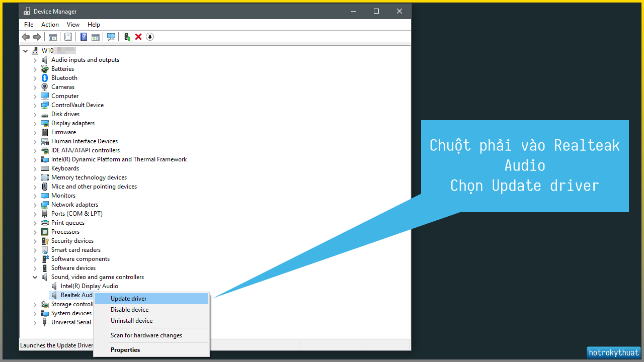The image size is (644, 362).
Task: Choose Disable device in context menu
Action: point(151,310)
